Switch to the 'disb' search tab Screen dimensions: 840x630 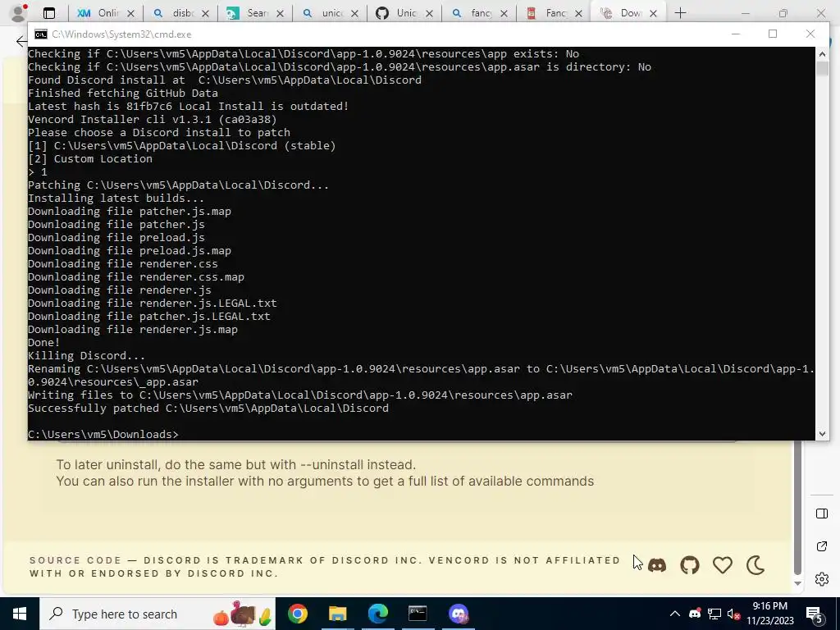[x=180, y=13]
